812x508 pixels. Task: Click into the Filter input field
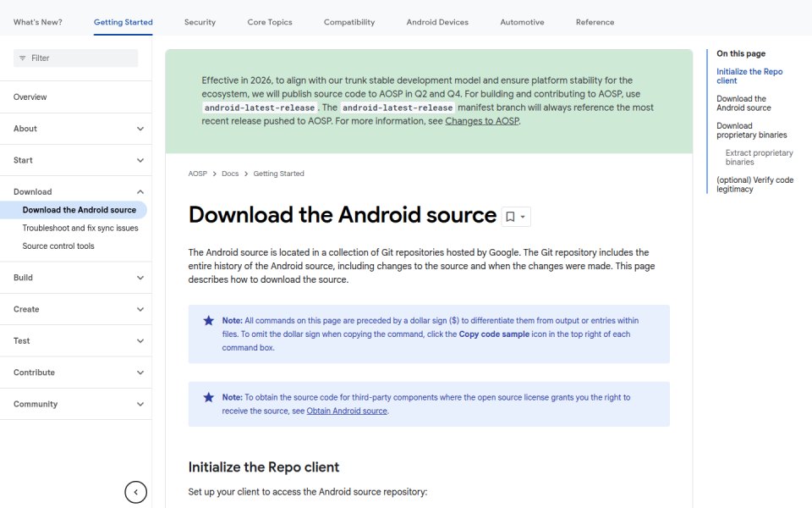(x=75, y=58)
